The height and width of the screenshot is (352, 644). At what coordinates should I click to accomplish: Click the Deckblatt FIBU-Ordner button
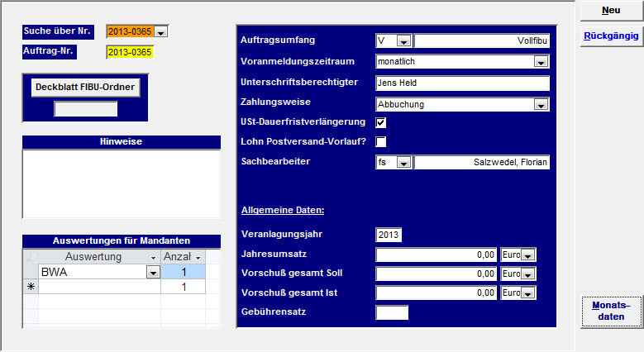pyautogui.click(x=85, y=87)
